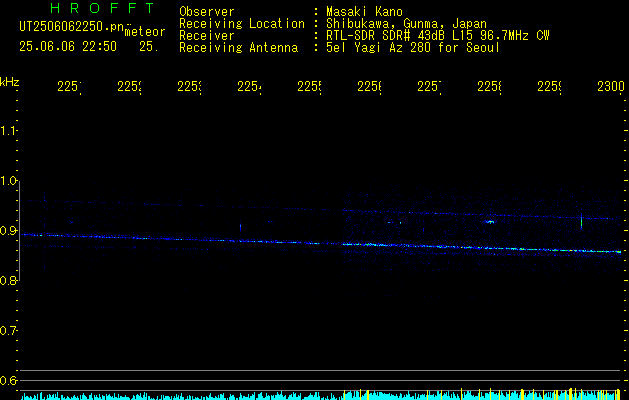Click the 2300 time axis label
The image size is (629, 400).
pyautogui.click(x=611, y=86)
